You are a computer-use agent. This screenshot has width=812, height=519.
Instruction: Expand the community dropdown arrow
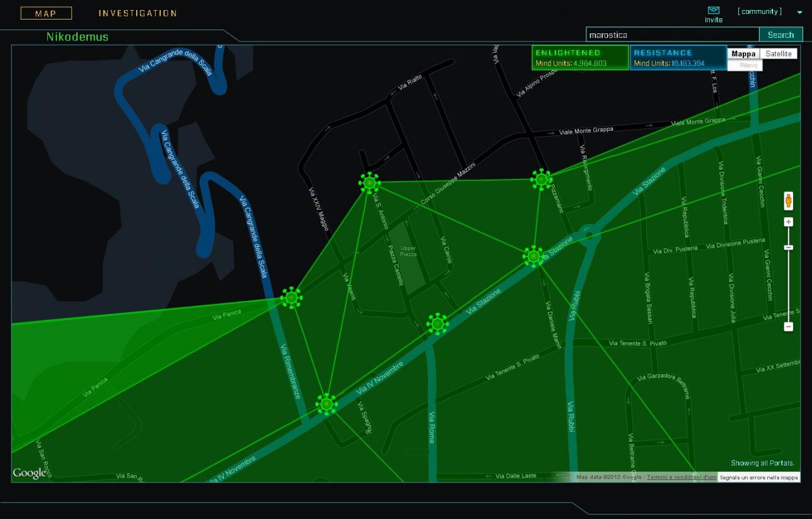click(x=800, y=13)
